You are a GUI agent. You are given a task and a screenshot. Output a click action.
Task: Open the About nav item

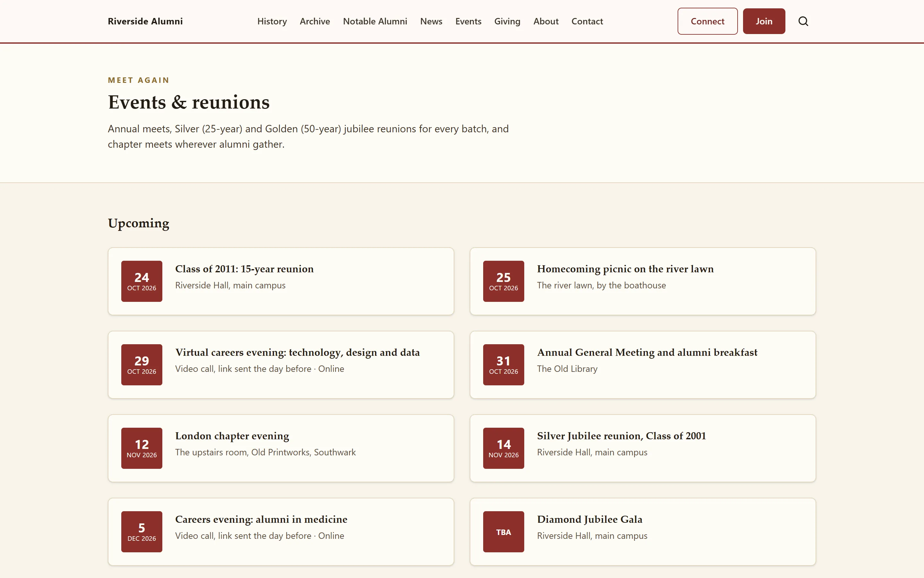[x=546, y=22]
